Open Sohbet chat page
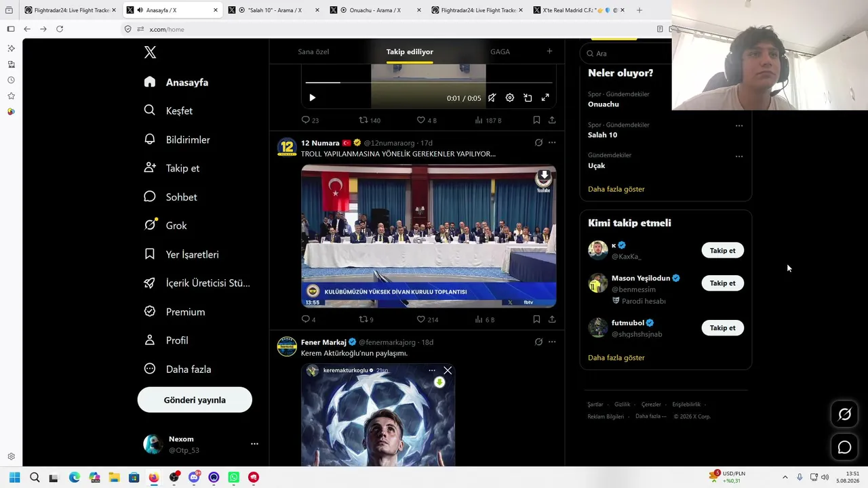This screenshot has width=868, height=488. 171,197
